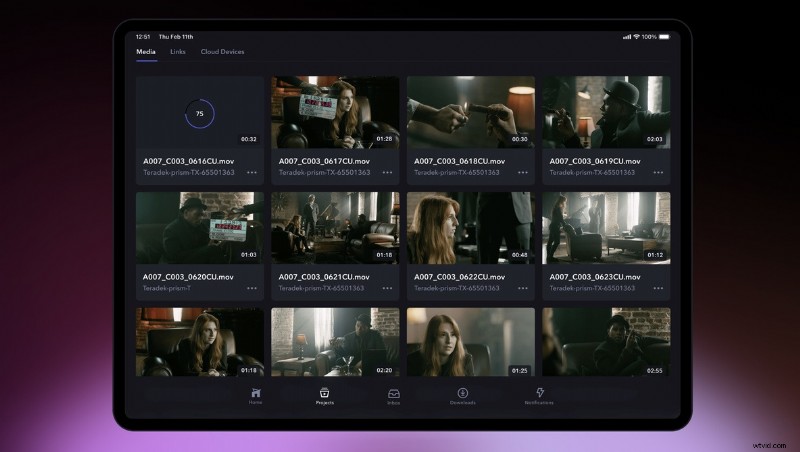Click the Teradek-prism source label under 0616CU

pos(189,172)
